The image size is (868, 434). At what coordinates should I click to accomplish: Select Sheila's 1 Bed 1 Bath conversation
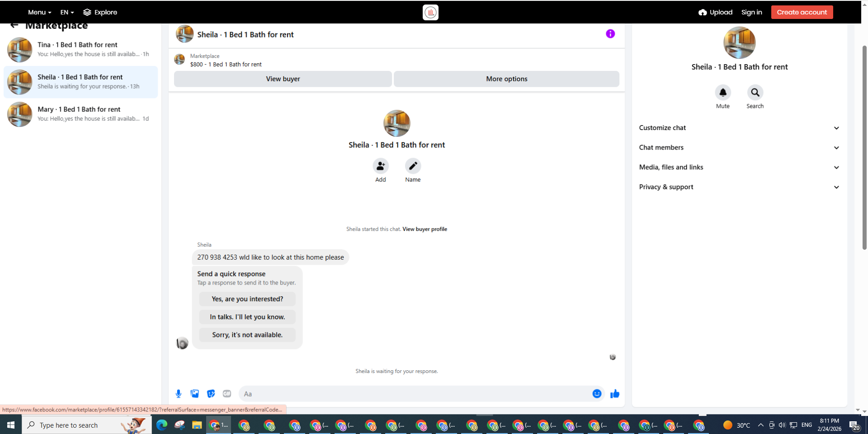pos(81,82)
